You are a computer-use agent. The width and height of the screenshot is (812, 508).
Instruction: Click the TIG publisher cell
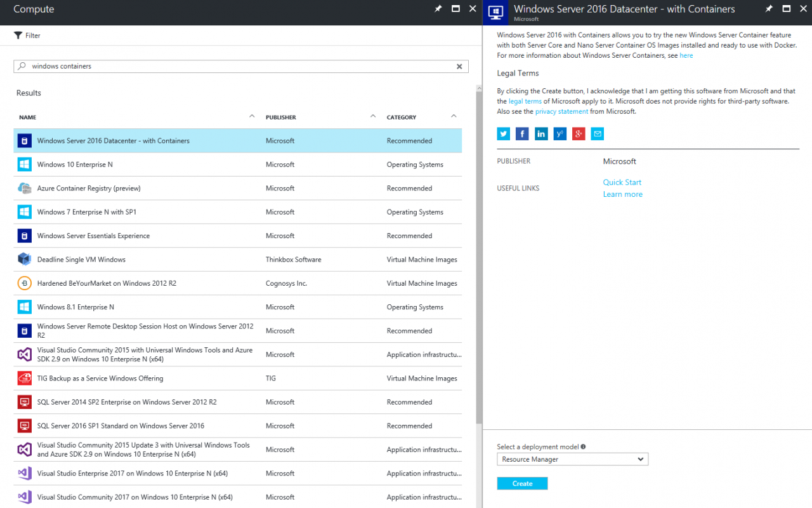coord(271,378)
